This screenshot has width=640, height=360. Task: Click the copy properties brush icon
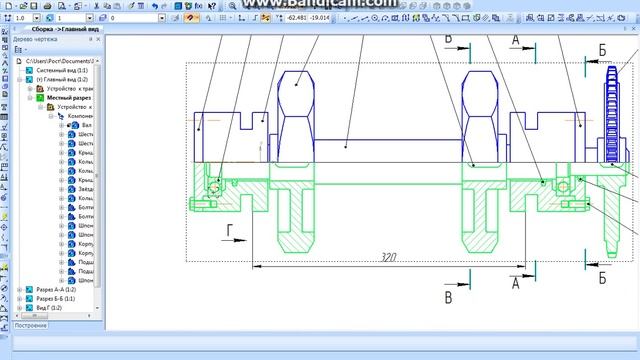point(131,6)
